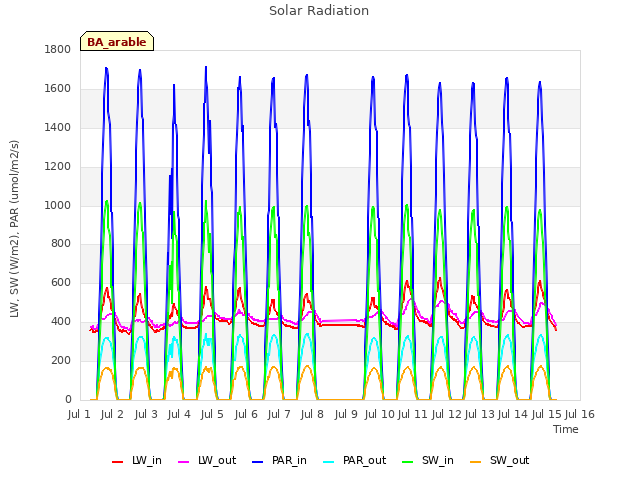Click the 200 y-axis tick label
Image resolution: width=640 pixels, height=480 pixels.
click(x=61, y=360)
